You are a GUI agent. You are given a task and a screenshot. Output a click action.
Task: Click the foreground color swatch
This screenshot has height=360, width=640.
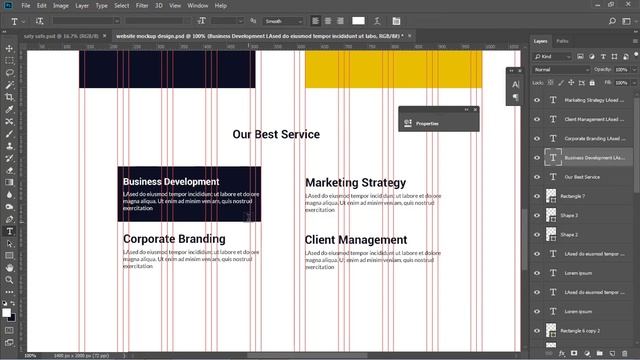(x=7, y=313)
